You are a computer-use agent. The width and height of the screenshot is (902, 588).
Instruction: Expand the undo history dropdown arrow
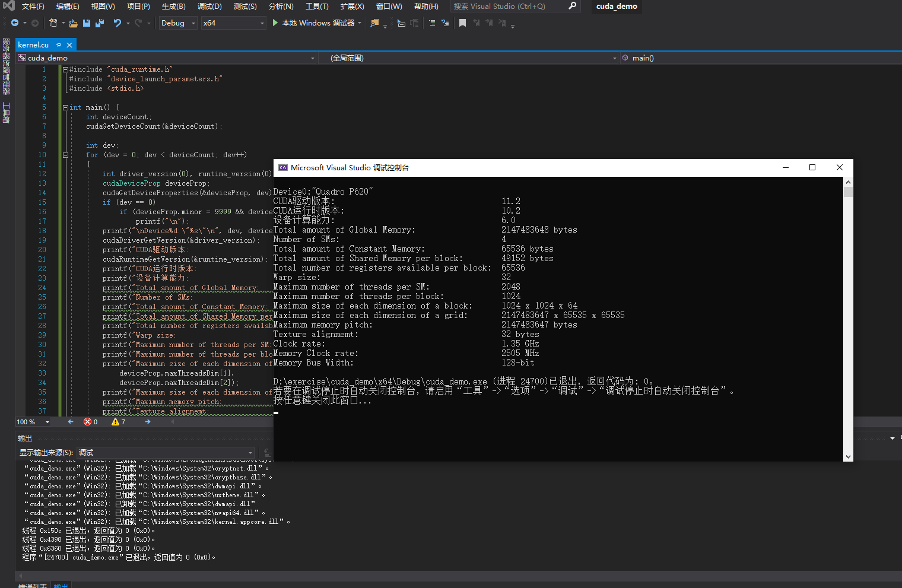click(x=128, y=23)
